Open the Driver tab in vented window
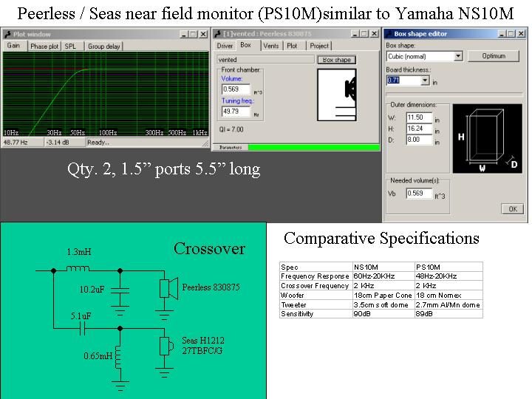The width and height of the screenshot is (532, 399). [225, 46]
